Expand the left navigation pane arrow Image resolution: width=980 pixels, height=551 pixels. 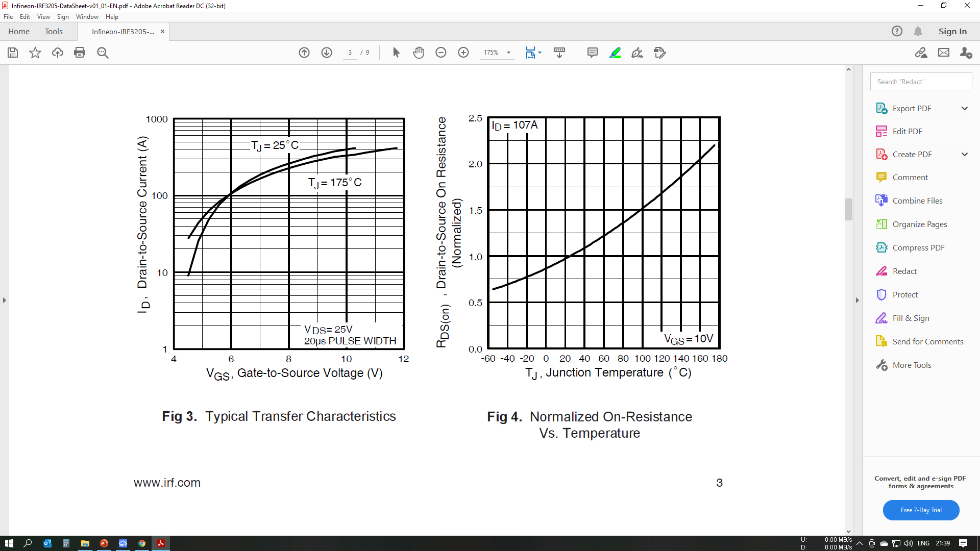(5, 300)
